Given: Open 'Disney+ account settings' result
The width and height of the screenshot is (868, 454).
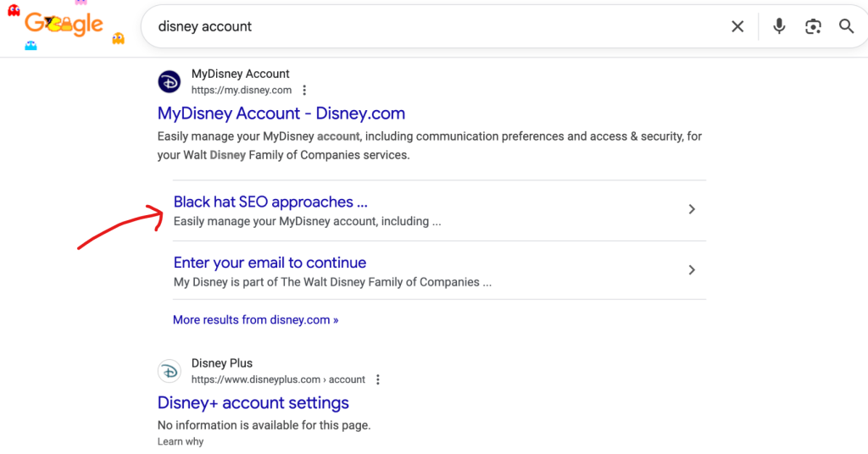Looking at the screenshot, I should [253, 403].
